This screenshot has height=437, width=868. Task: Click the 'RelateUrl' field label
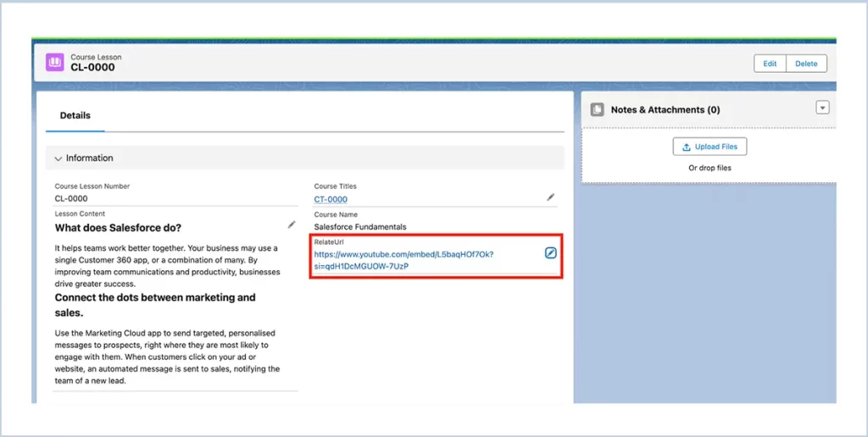tap(329, 241)
